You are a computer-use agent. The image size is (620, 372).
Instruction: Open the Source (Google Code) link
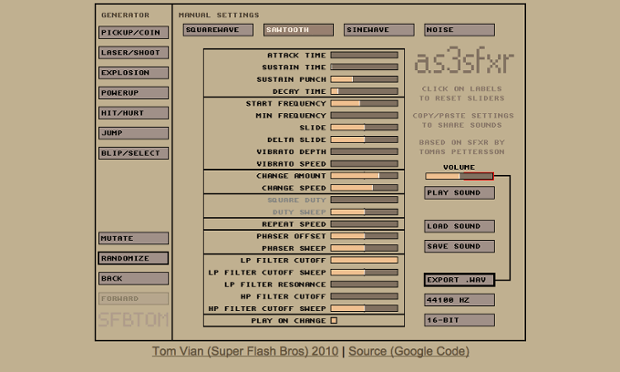(409, 351)
